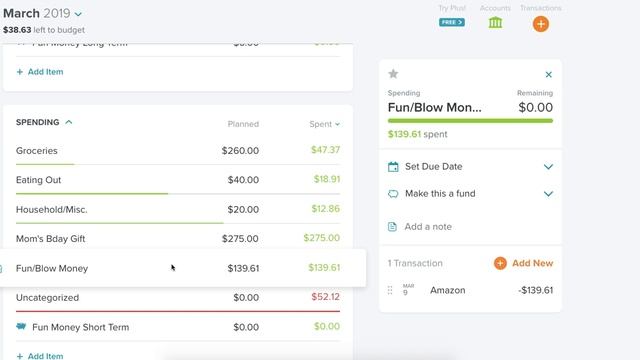Select the Household/Misc. budget row
The height and width of the screenshot is (360, 640).
tap(178, 209)
